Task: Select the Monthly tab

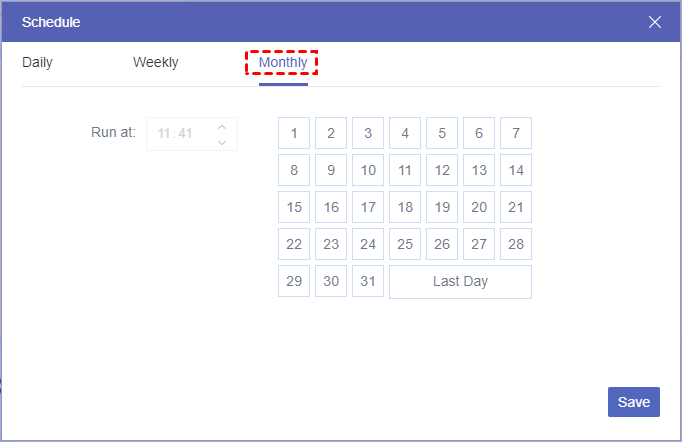Action: click(283, 63)
